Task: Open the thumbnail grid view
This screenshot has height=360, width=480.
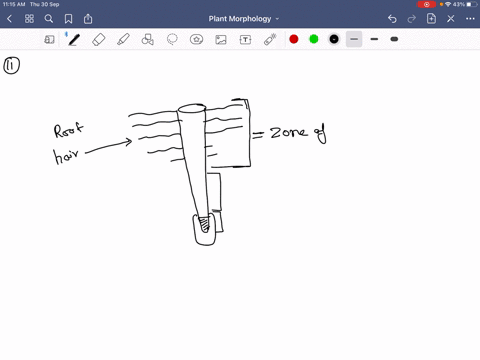Action: pos(29,19)
